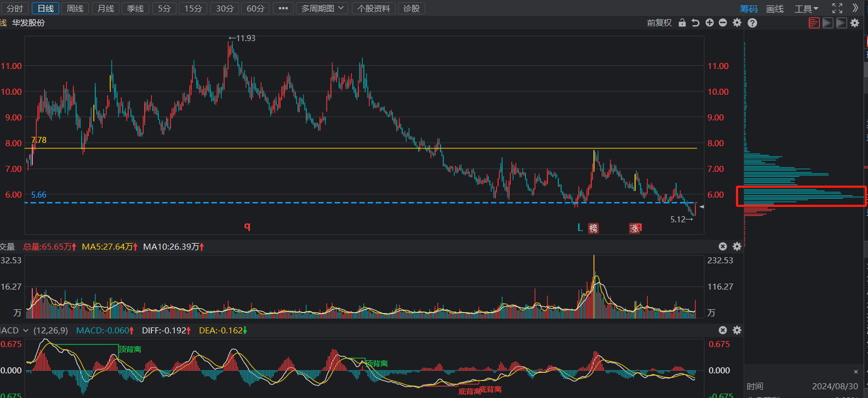
Task: Select the 60分 period
Action: pyautogui.click(x=255, y=9)
